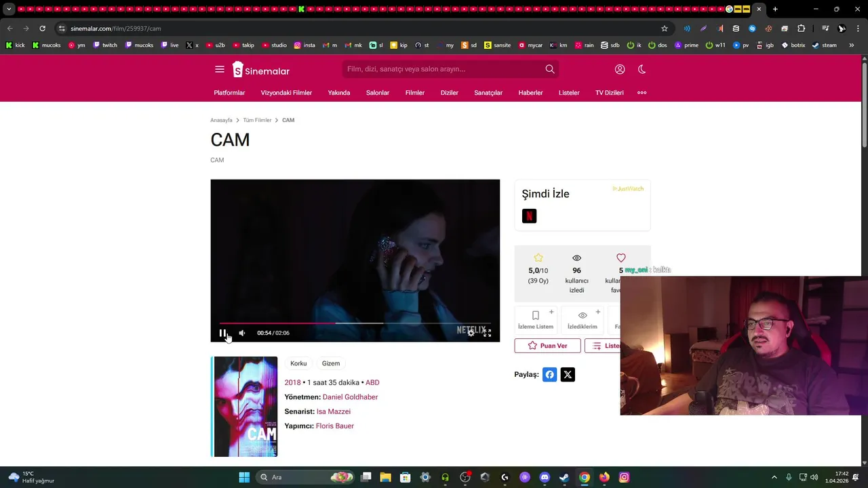Screen dimensions: 868x488
Task: Select the Gizem genre tag
Action: pos(331,363)
